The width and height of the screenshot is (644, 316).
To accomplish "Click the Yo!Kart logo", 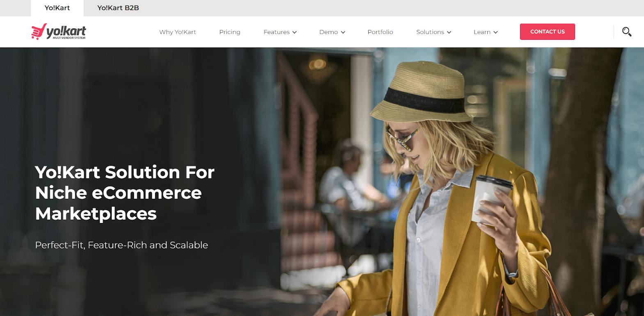I will 59,32.
